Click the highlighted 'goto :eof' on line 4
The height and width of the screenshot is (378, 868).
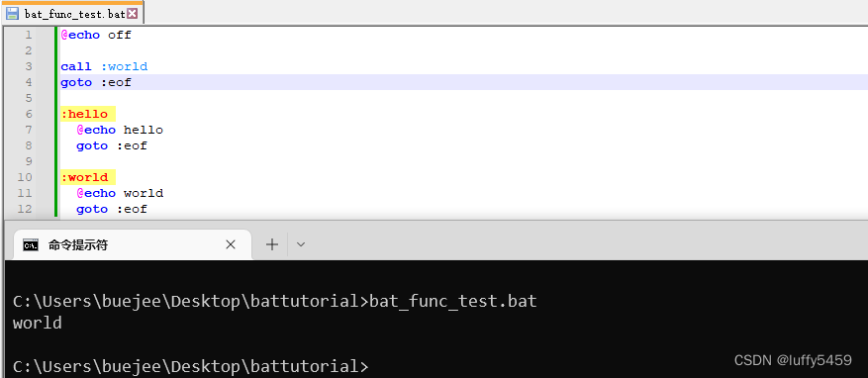tap(96, 82)
